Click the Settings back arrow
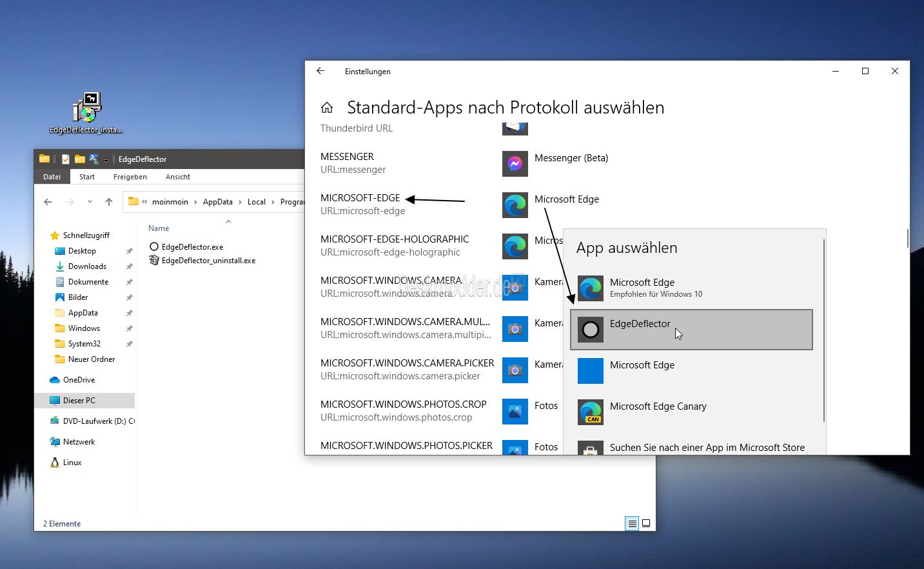Viewport: 924px width, 569px height. pyautogui.click(x=320, y=71)
